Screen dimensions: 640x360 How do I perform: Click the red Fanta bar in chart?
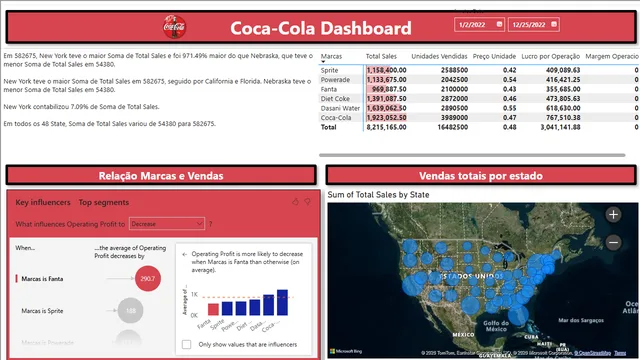(x=213, y=309)
